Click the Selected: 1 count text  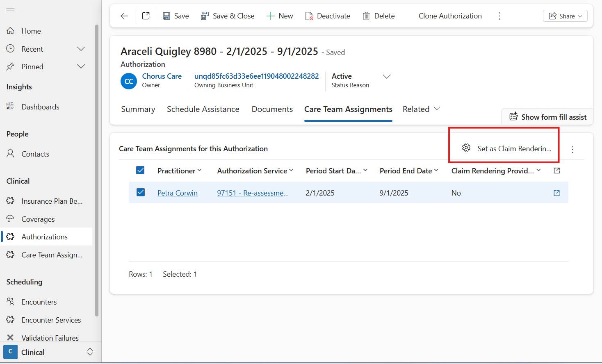click(x=180, y=274)
